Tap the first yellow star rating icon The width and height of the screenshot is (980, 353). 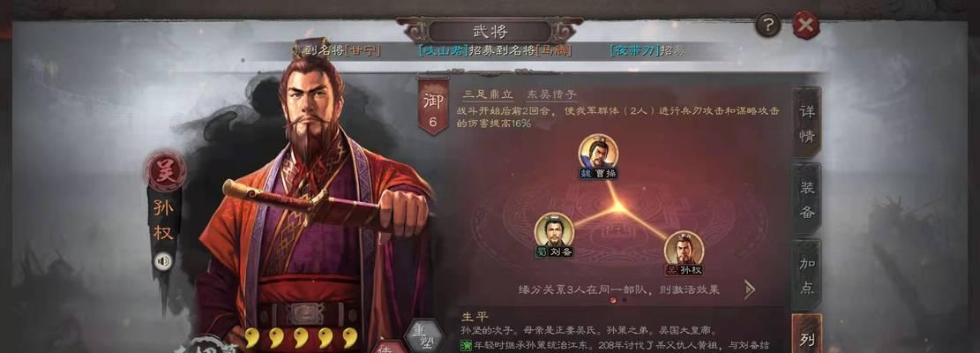252,337
